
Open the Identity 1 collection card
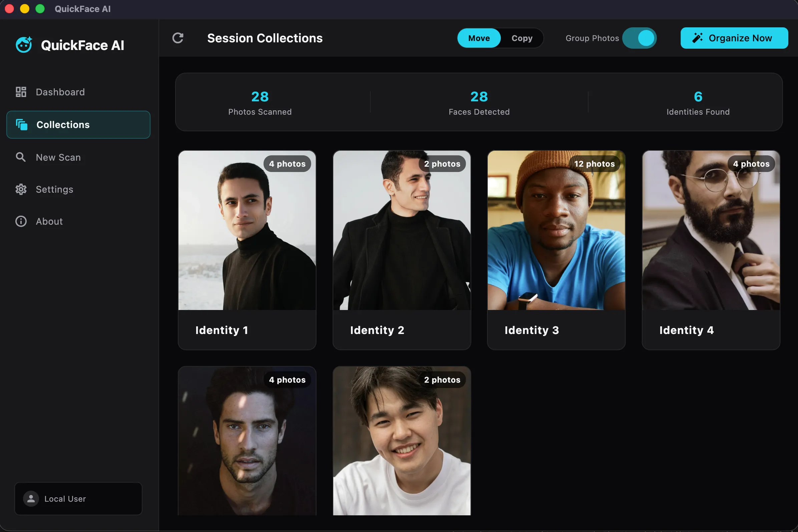pyautogui.click(x=247, y=250)
